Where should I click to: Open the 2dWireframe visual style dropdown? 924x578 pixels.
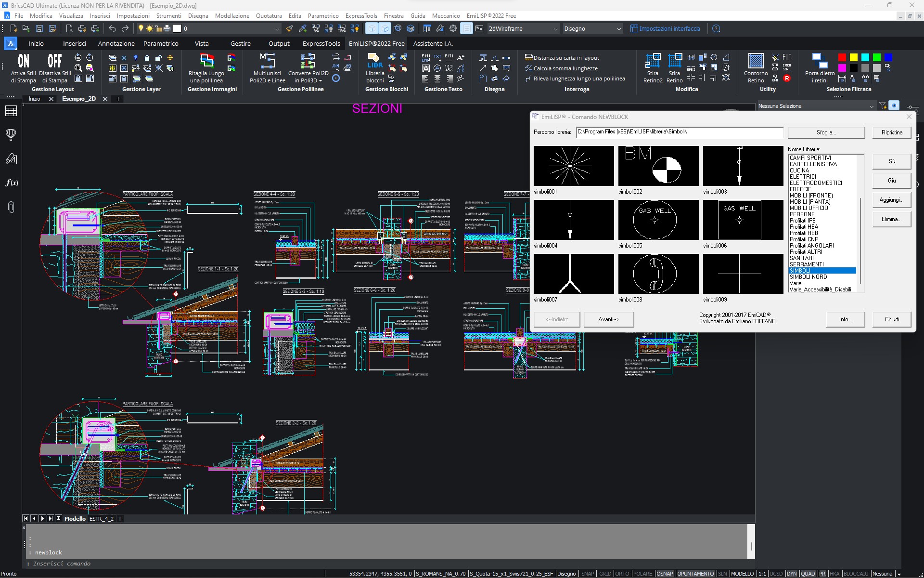click(555, 29)
